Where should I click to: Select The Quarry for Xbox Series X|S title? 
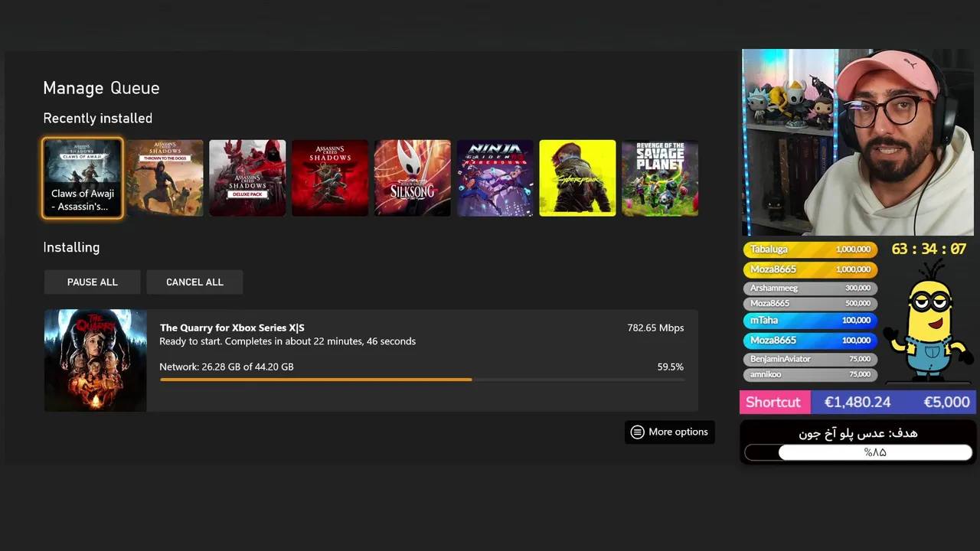pos(232,328)
